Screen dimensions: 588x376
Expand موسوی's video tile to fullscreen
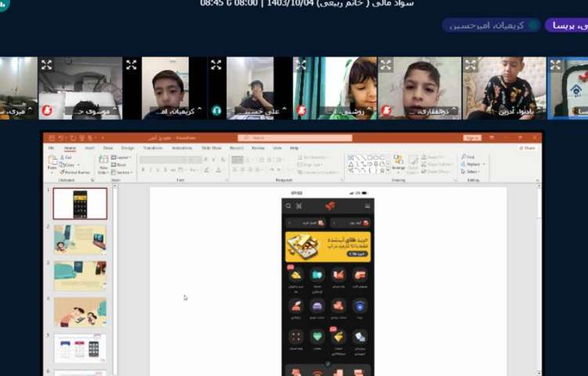[46, 65]
